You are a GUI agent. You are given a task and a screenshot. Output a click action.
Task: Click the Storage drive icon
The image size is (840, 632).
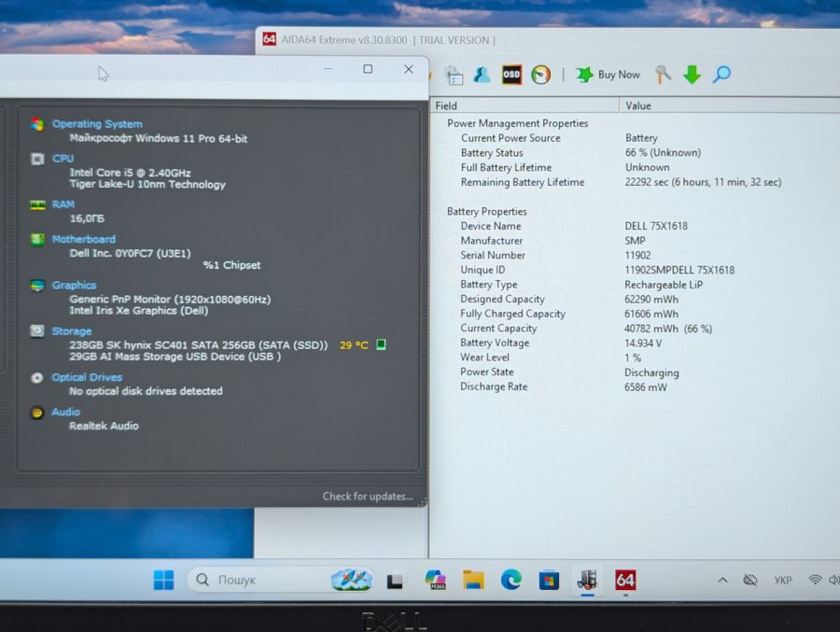click(37, 331)
